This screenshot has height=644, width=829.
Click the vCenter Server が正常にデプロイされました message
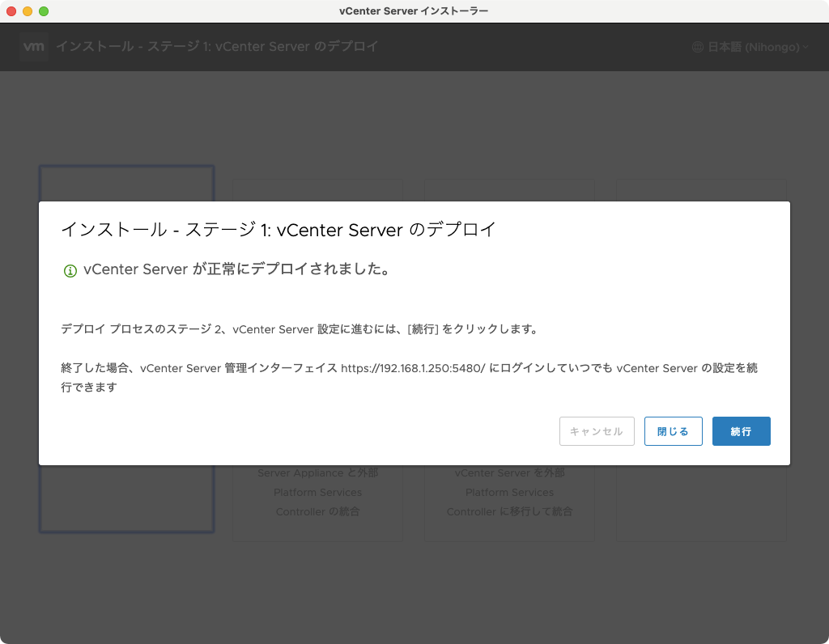tap(237, 269)
